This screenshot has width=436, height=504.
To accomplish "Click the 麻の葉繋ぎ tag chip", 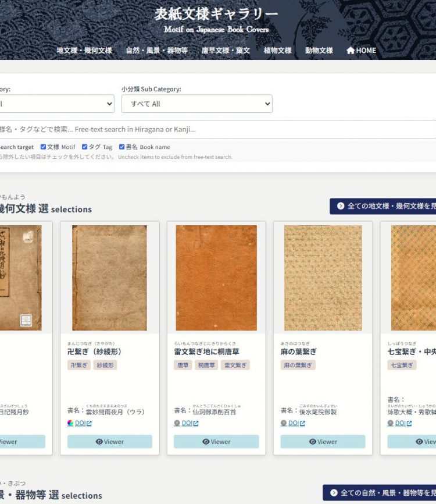I will point(298,365).
